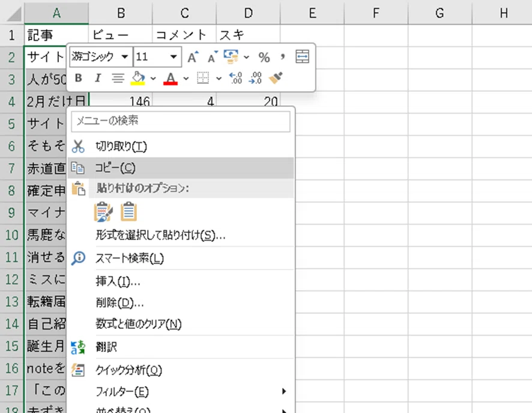
Task: Click the smart lookup magnifier icon
Action: click(x=79, y=258)
